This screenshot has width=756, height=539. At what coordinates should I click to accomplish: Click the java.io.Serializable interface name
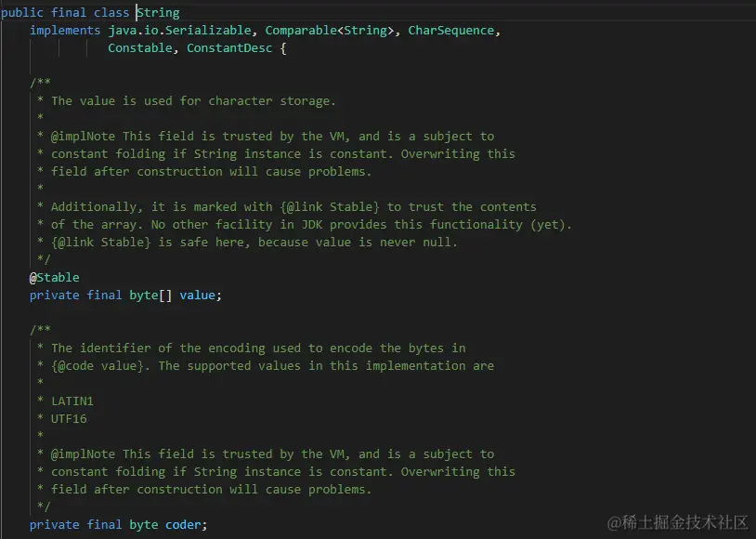point(179,31)
